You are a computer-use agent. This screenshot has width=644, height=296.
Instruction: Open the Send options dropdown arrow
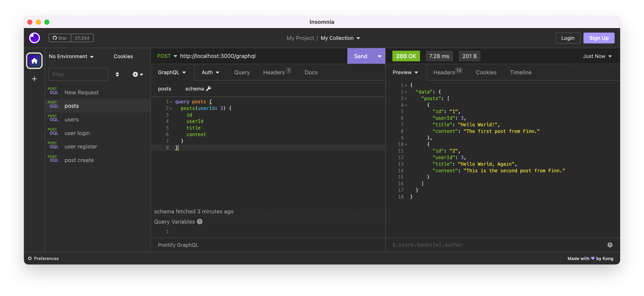[380, 56]
